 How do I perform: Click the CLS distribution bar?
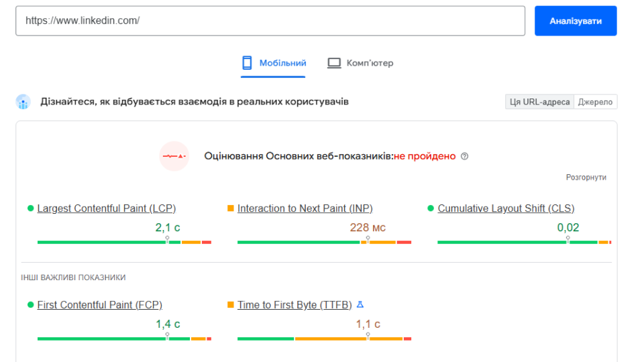[x=525, y=242]
